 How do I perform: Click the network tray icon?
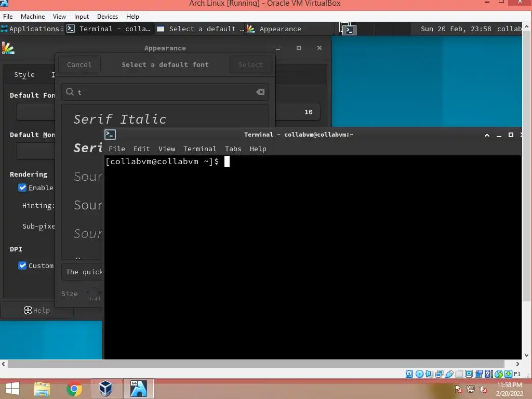(471, 389)
